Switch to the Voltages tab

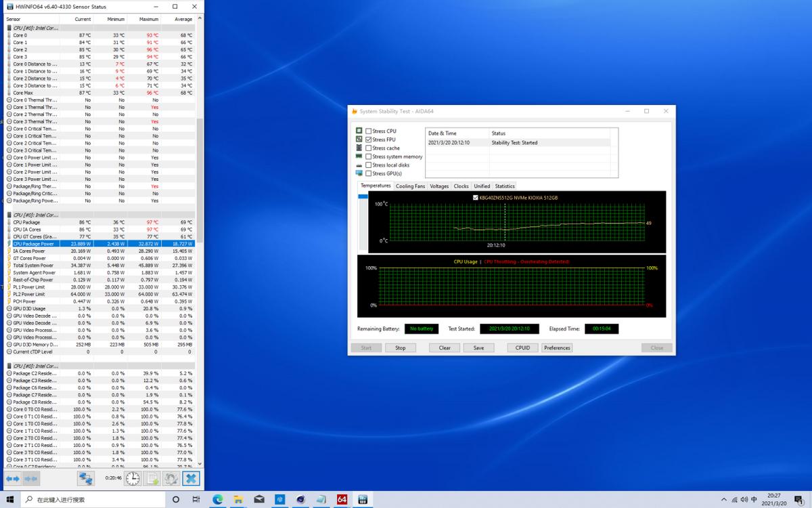(439, 186)
